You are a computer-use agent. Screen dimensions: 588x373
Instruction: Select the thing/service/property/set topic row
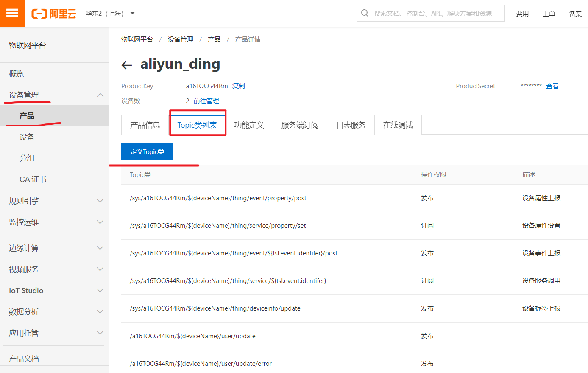pos(354,226)
